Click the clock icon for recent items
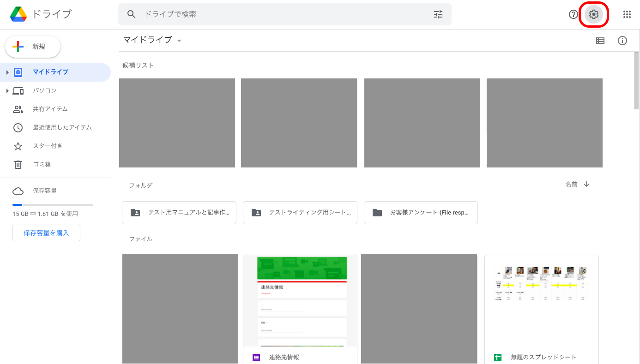Image resolution: width=640 pixels, height=364 pixels. [18, 128]
